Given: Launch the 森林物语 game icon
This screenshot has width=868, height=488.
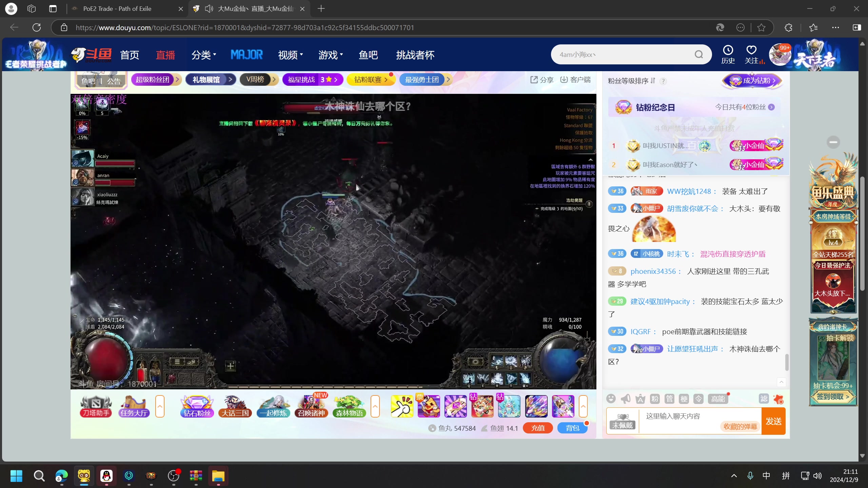Looking at the screenshot, I should (349, 406).
